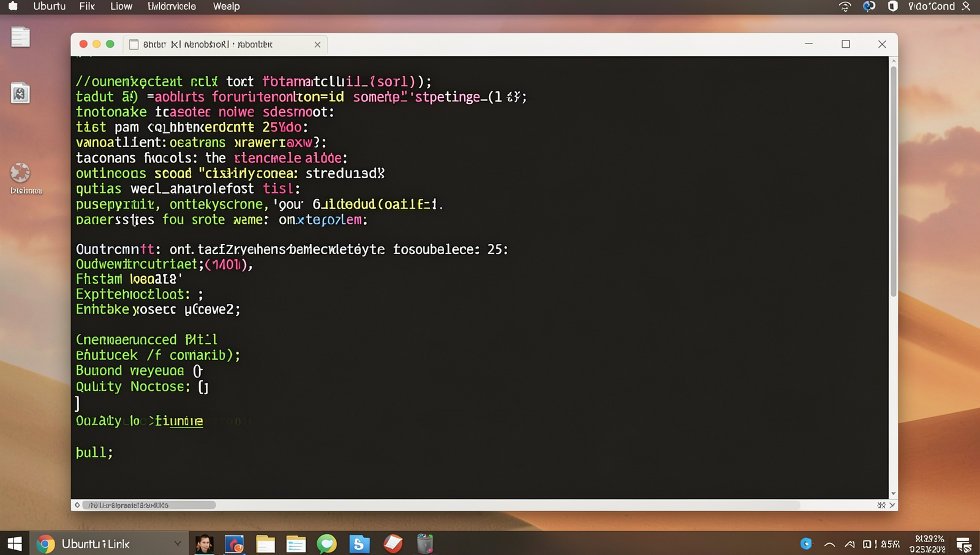Screen dimensions: 980x555
Task: Toggle the checkbox icon on the tab
Action: click(x=134, y=45)
